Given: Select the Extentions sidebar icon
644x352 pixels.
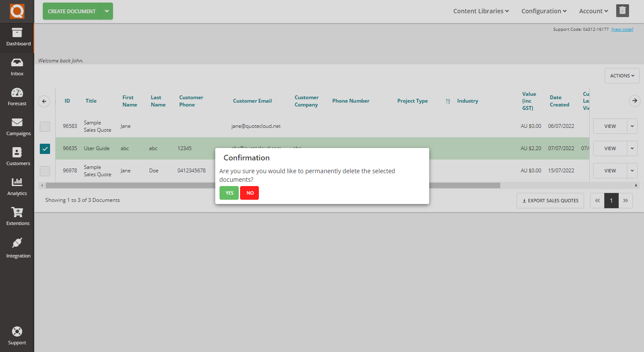Looking at the screenshot, I should [17, 216].
